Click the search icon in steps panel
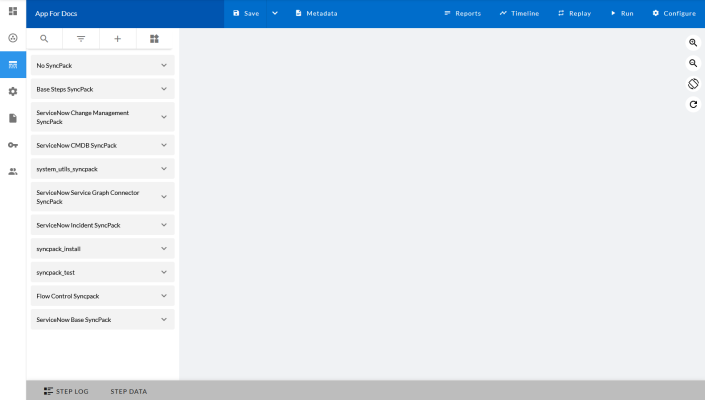The height and width of the screenshot is (400, 705). coord(44,39)
